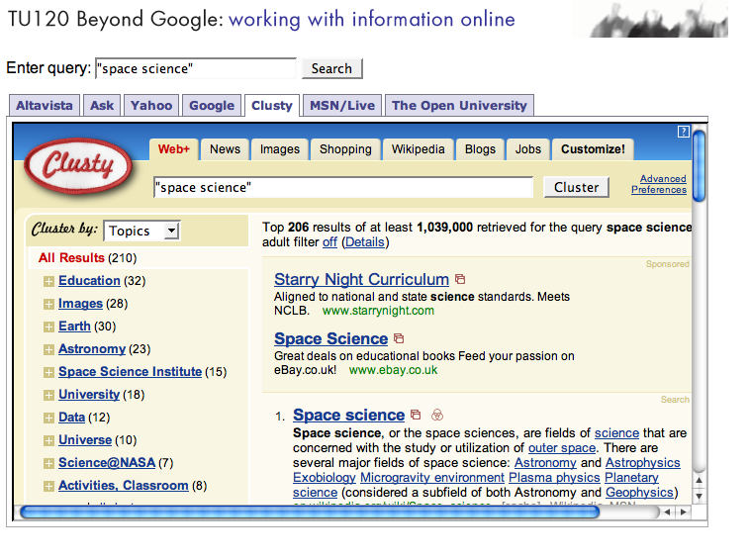749x560 pixels.
Task: Open Starry Night Curriculum sponsored link
Action: 361,279
